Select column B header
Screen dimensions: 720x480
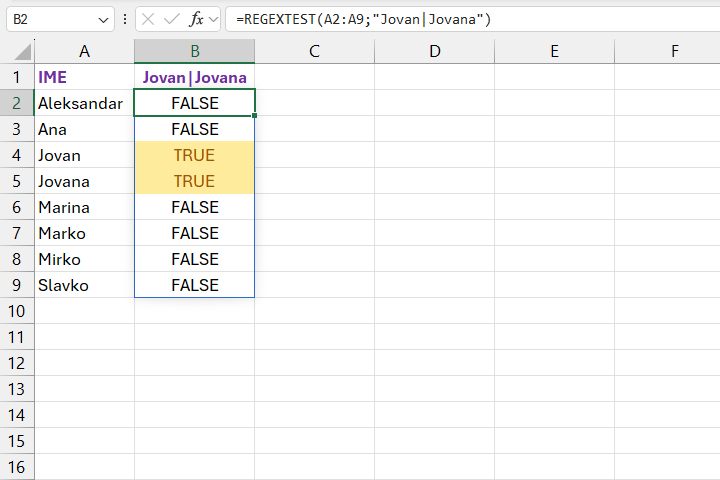coord(194,51)
